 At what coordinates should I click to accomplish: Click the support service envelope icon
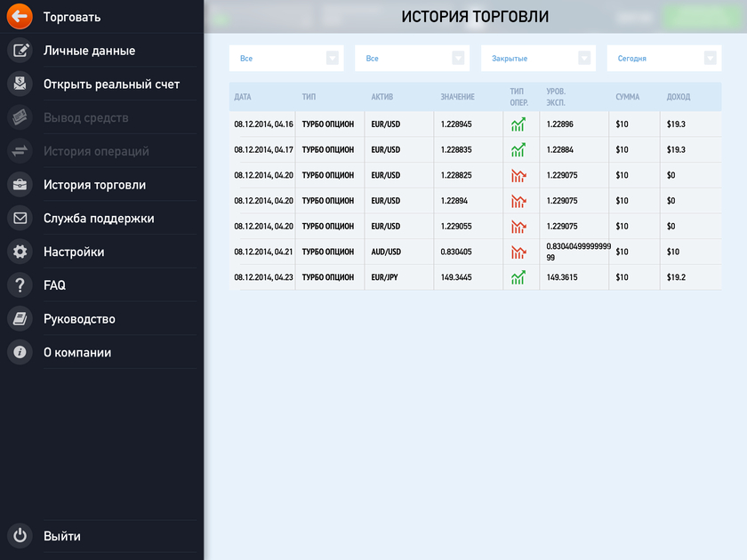click(20, 218)
